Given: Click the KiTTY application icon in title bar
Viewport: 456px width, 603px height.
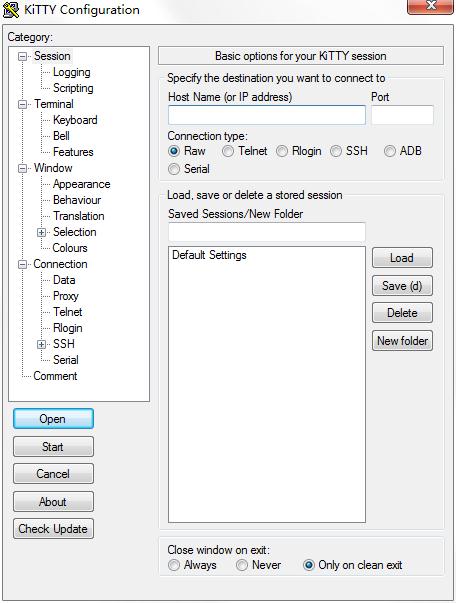Looking at the screenshot, I should click(x=10, y=10).
